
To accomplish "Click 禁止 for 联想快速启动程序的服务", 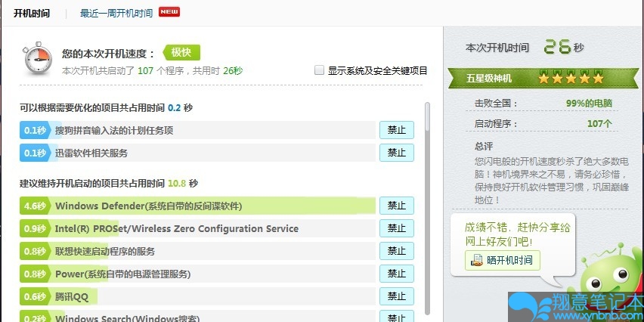I will pos(396,251).
